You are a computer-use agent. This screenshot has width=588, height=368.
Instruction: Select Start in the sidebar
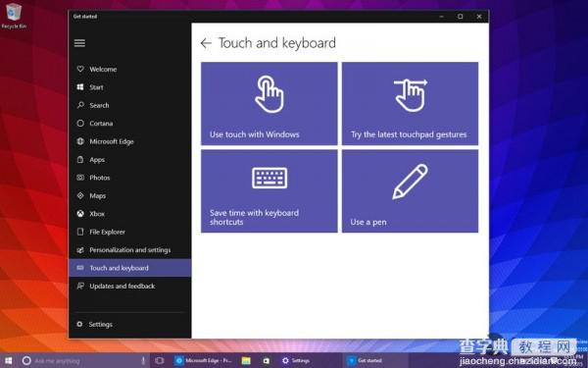point(130,86)
